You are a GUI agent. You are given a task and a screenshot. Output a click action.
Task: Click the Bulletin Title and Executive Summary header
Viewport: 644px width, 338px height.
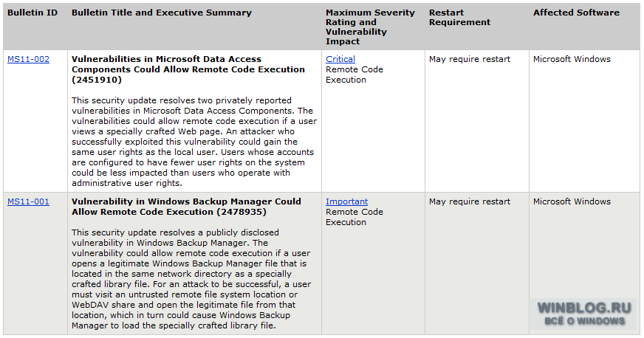click(162, 13)
